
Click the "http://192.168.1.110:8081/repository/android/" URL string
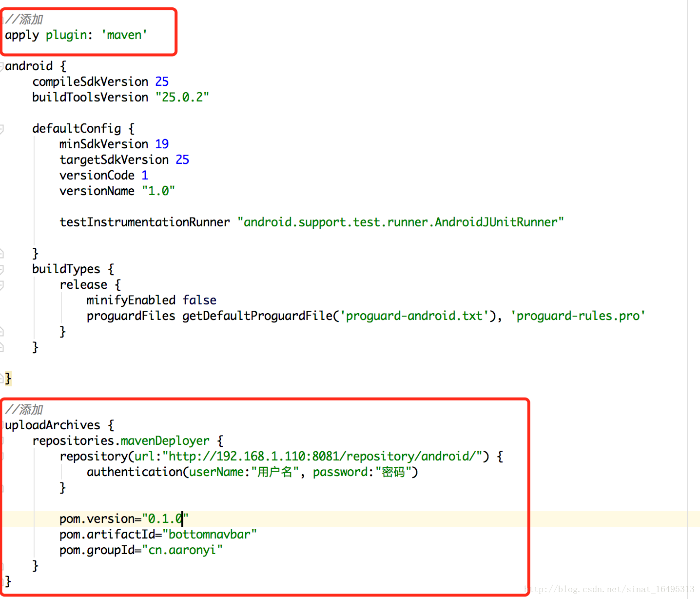click(x=322, y=456)
